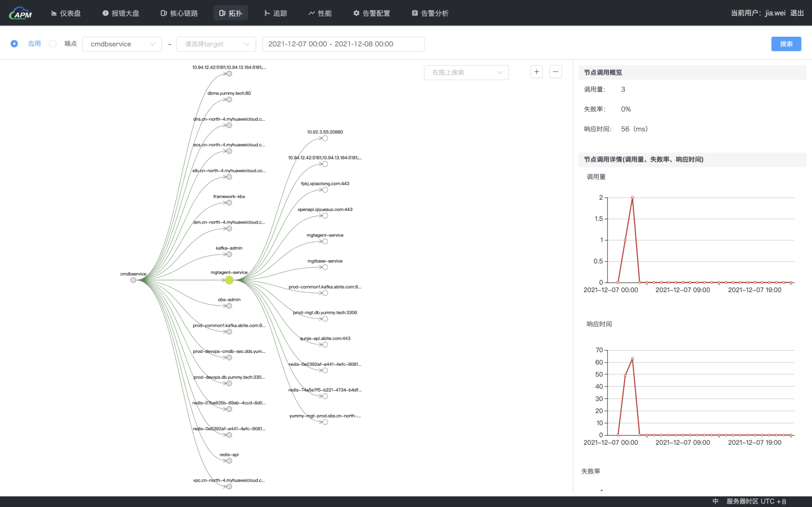812x507 pixels.
Task: Select the redis-07be835b node
Action: coord(229,409)
